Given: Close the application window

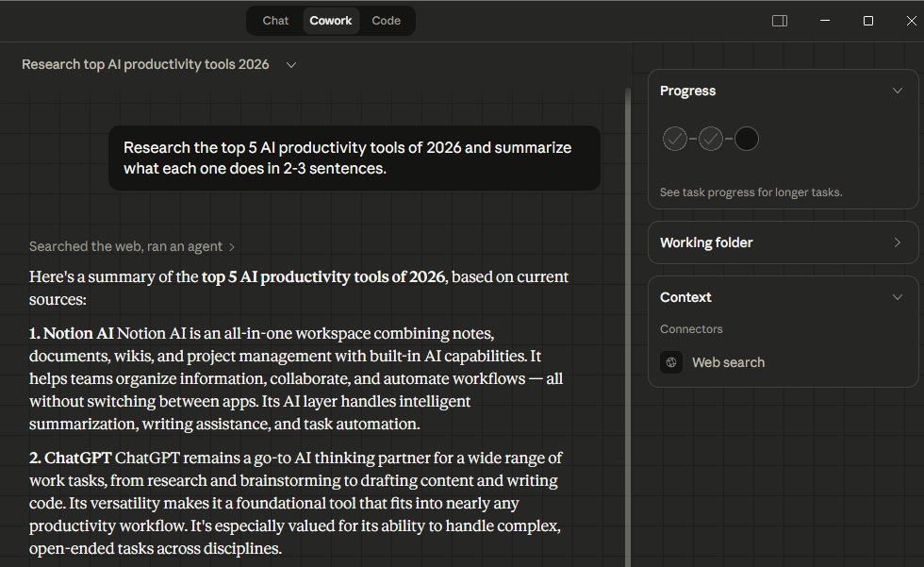Looking at the screenshot, I should click(911, 21).
